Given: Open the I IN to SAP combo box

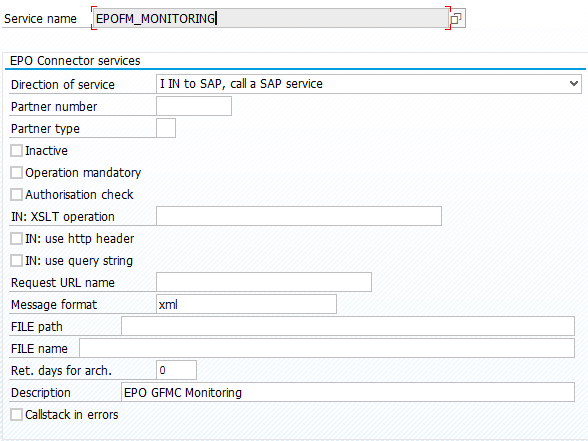Looking at the screenshot, I should [369, 84].
